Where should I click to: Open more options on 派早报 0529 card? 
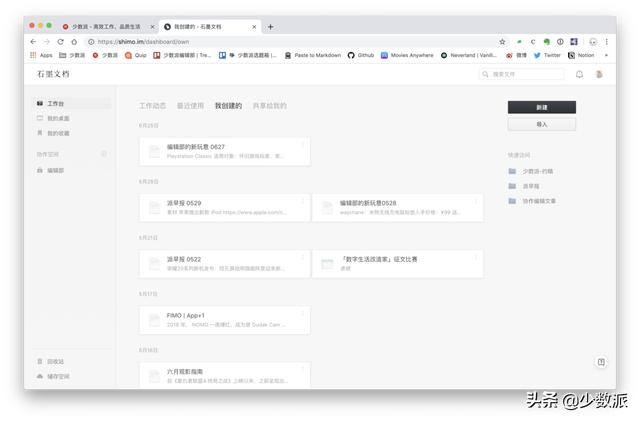tap(302, 202)
